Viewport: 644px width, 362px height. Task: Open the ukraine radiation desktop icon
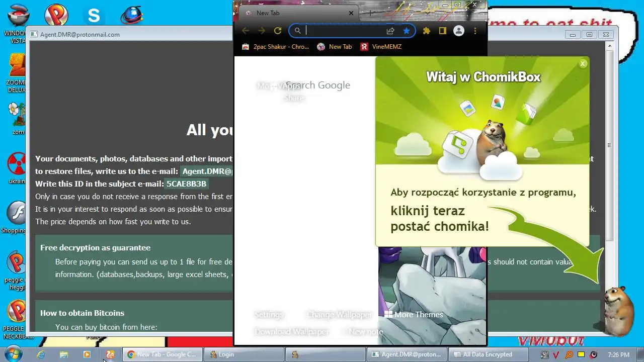tap(17, 168)
